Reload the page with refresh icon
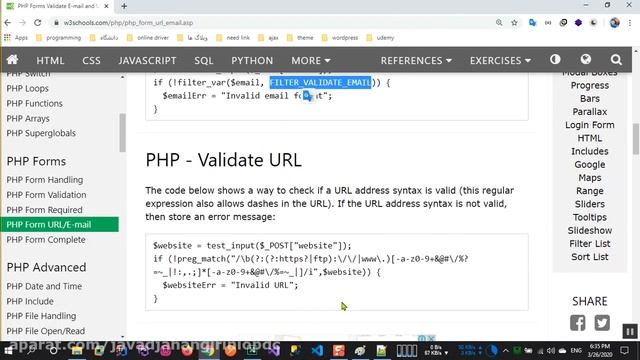This screenshot has height=360, width=640. tap(38, 22)
